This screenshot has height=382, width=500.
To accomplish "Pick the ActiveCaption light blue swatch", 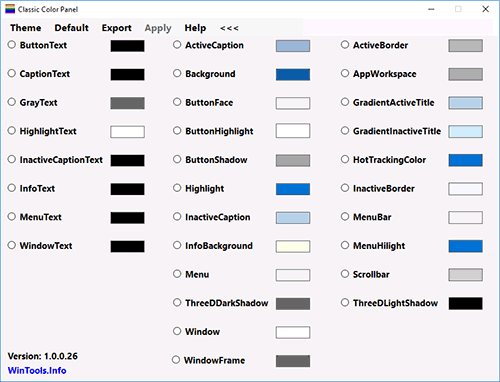I will click(x=293, y=46).
